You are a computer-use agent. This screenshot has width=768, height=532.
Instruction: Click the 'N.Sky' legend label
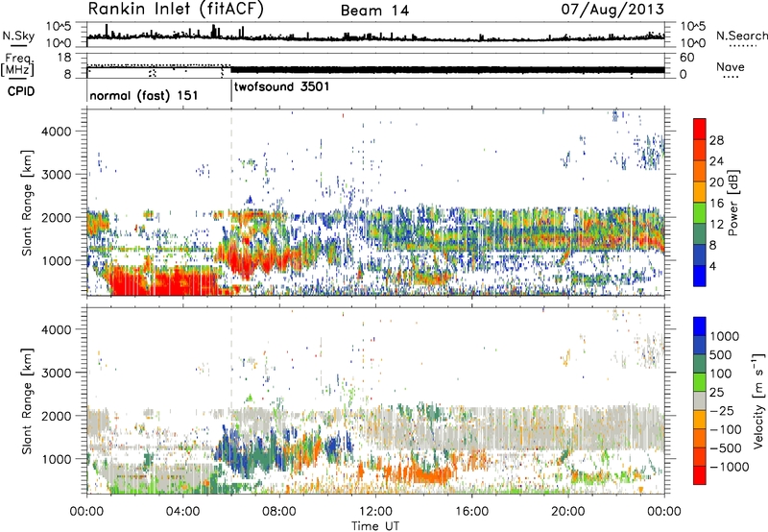tap(18, 36)
